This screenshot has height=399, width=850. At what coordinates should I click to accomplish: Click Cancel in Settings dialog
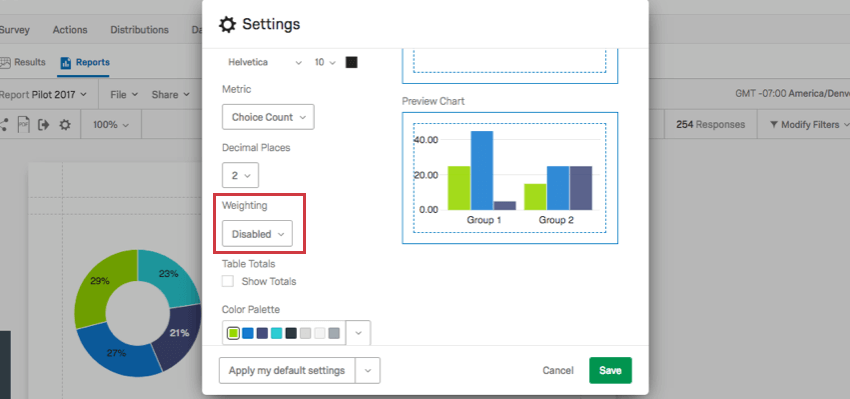[558, 370]
